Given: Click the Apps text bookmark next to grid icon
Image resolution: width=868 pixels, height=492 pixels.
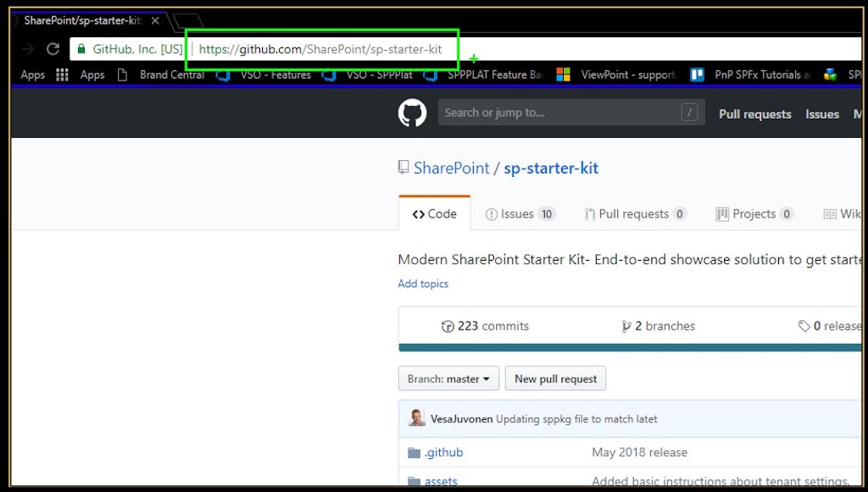Looking at the screenshot, I should (x=92, y=75).
